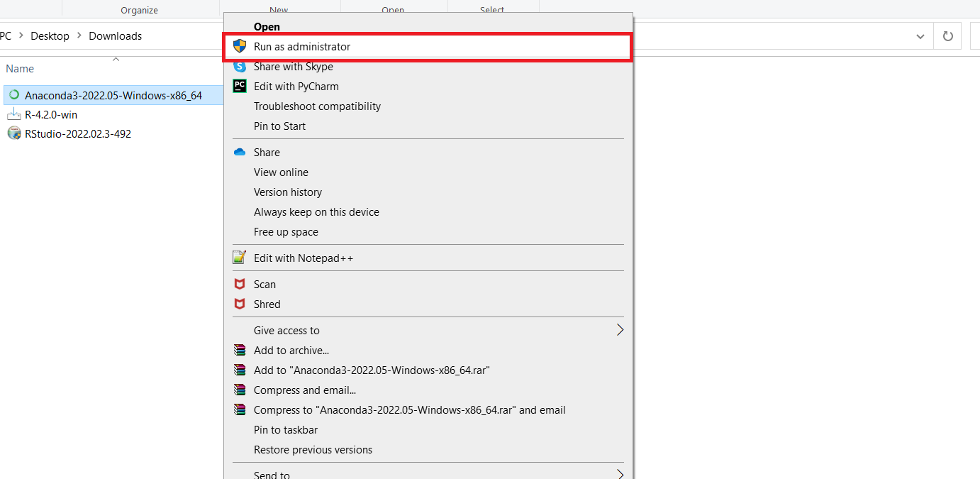Refresh the Downloads folder view
The height and width of the screenshot is (479, 980).
[947, 36]
